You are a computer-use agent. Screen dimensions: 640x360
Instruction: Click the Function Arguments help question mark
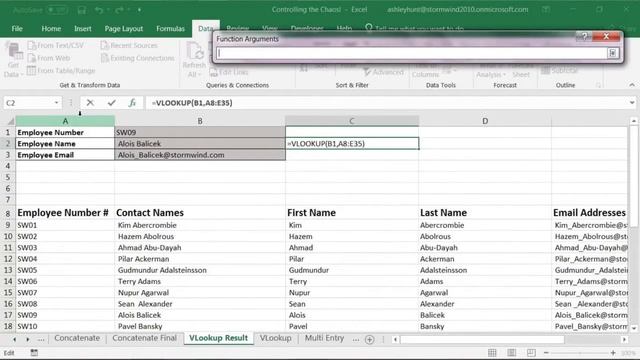(584, 36)
